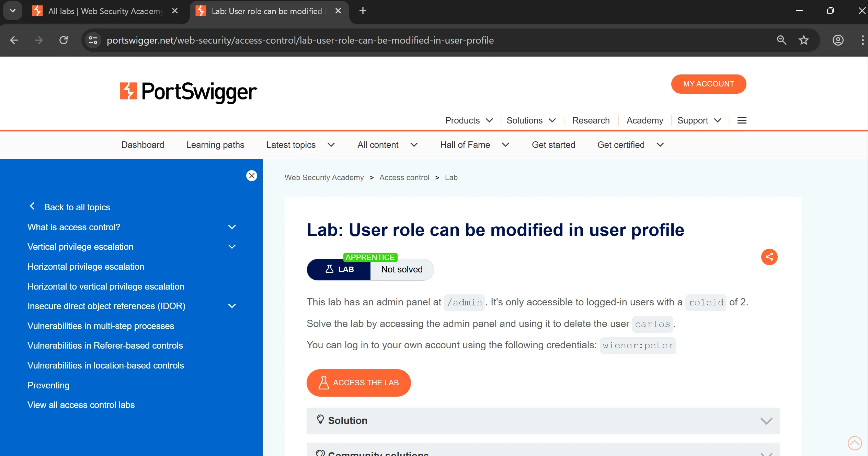Expand What is access control? submenu

click(x=232, y=227)
